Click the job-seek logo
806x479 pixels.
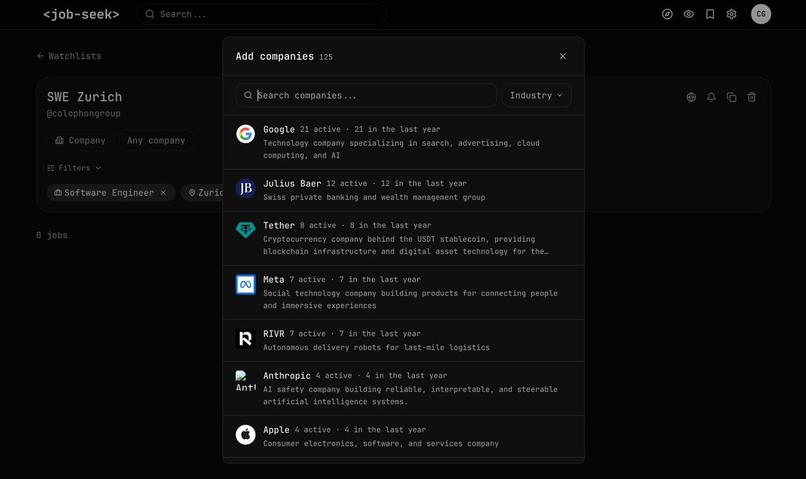click(x=81, y=14)
